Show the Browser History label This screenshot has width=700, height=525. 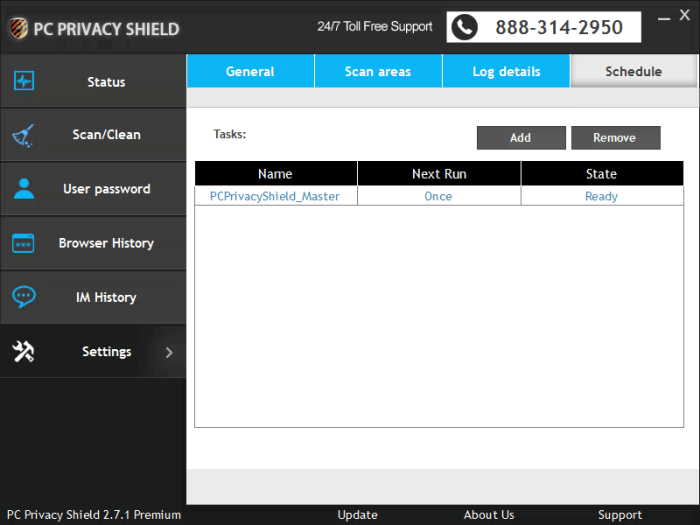(x=106, y=243)
